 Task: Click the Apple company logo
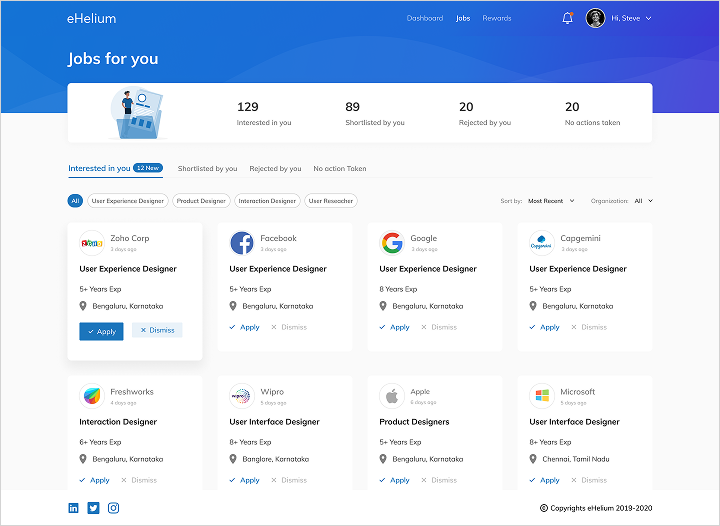(392, 396)
